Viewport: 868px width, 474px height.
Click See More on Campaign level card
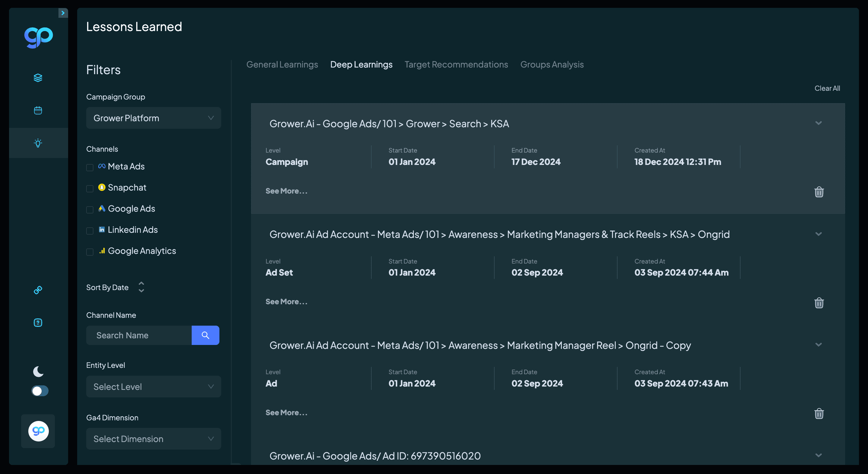286,191
